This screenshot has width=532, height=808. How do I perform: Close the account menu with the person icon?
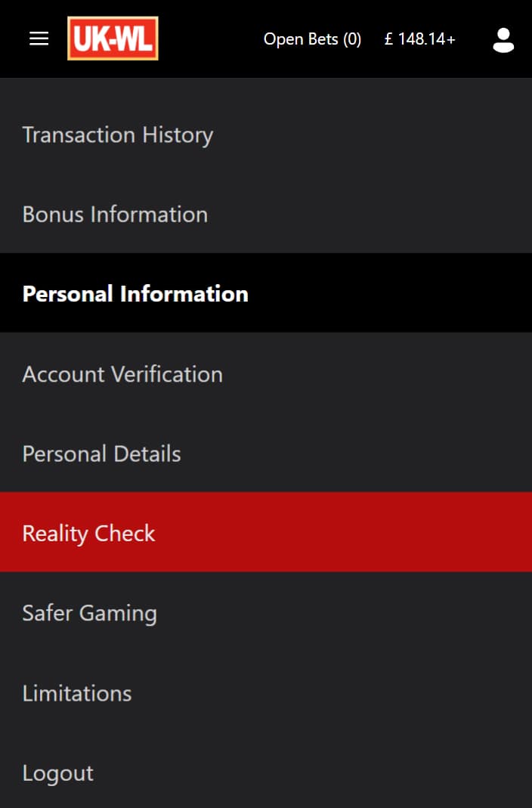[x=503, y=39]
